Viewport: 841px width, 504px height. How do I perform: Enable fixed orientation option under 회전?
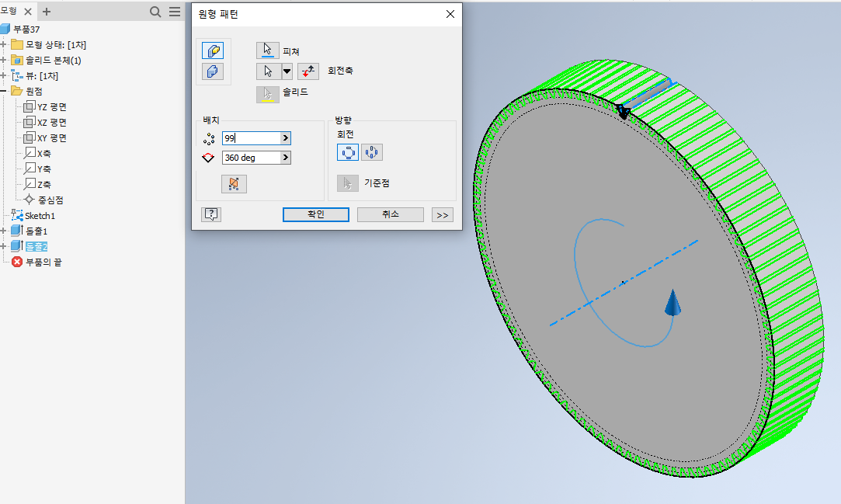click(372, 152)
